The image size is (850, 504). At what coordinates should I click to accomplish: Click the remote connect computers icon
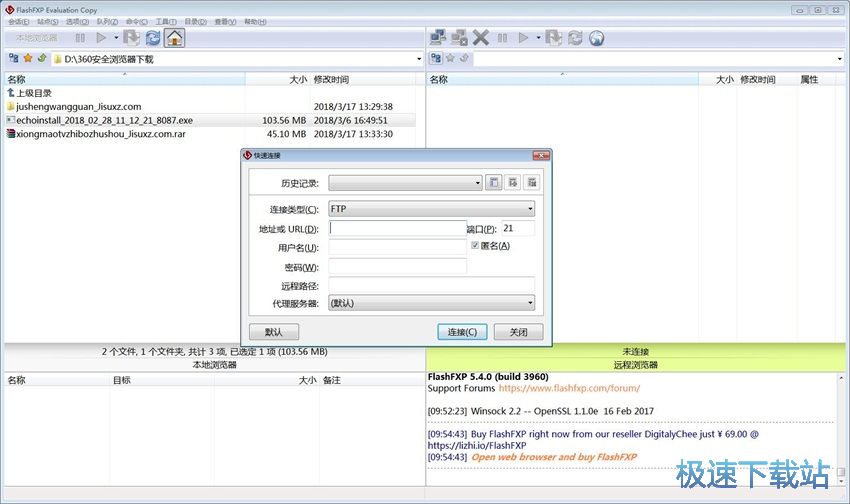438,38
